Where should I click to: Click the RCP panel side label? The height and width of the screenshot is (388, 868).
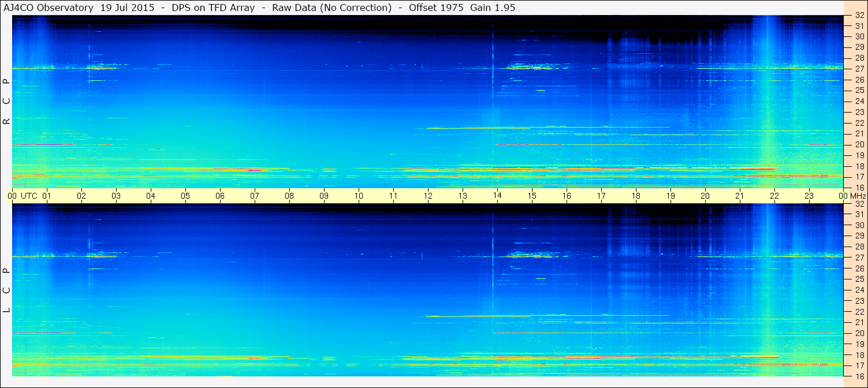pos(6,102)
